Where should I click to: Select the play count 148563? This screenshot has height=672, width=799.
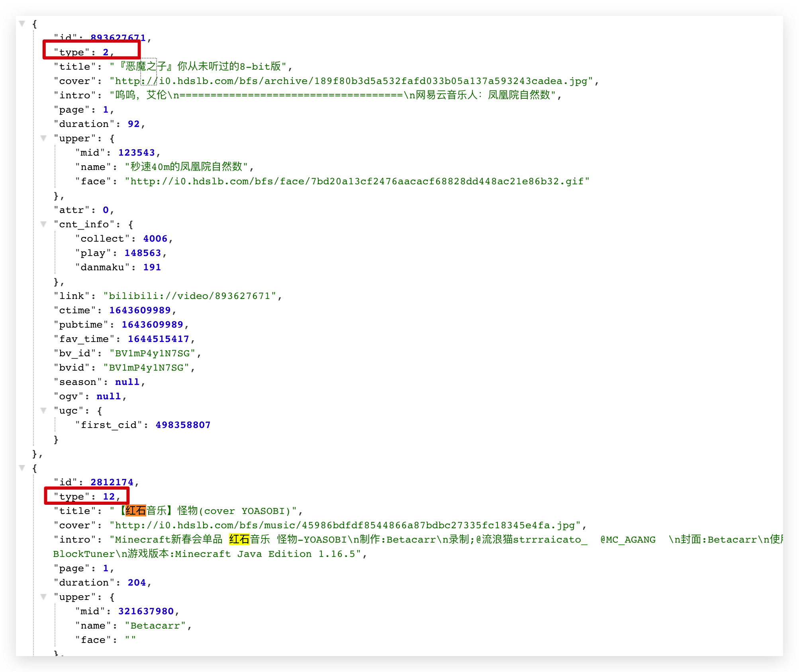tap(143, 253)
